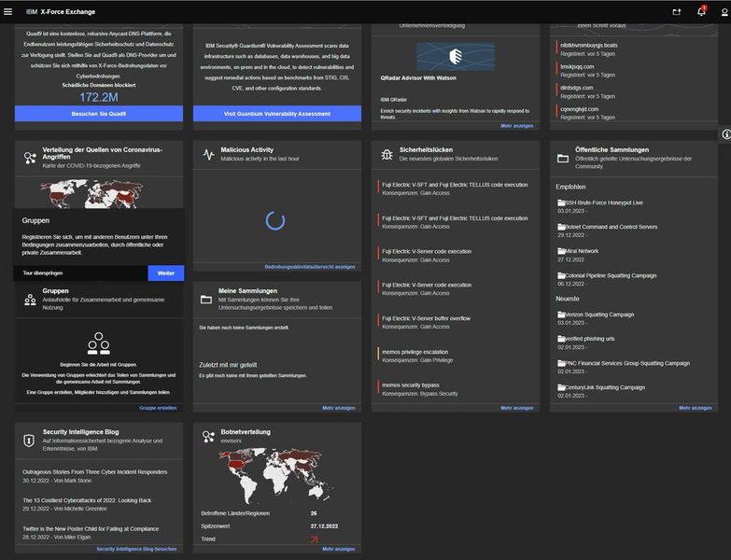Click Zuletzt mit mir geteilt heading
The image size is (731, 560).
point(228,365)
